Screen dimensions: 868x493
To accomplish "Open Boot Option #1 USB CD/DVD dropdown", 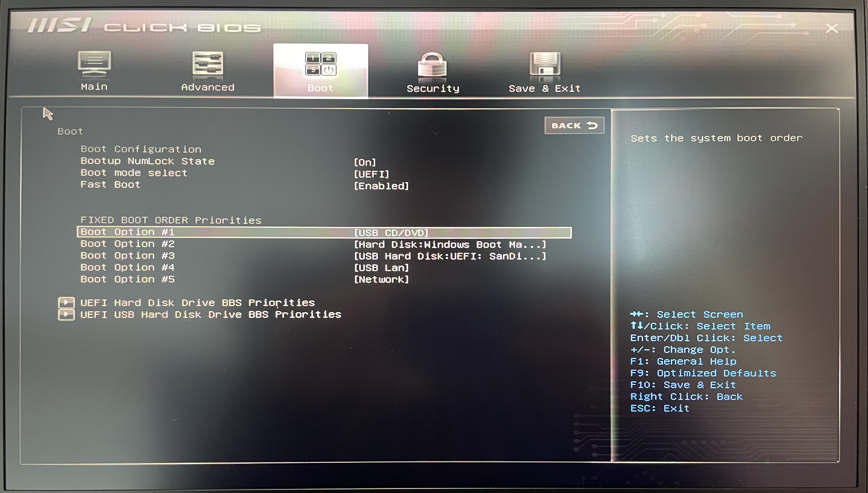I will tap(391, 233).
